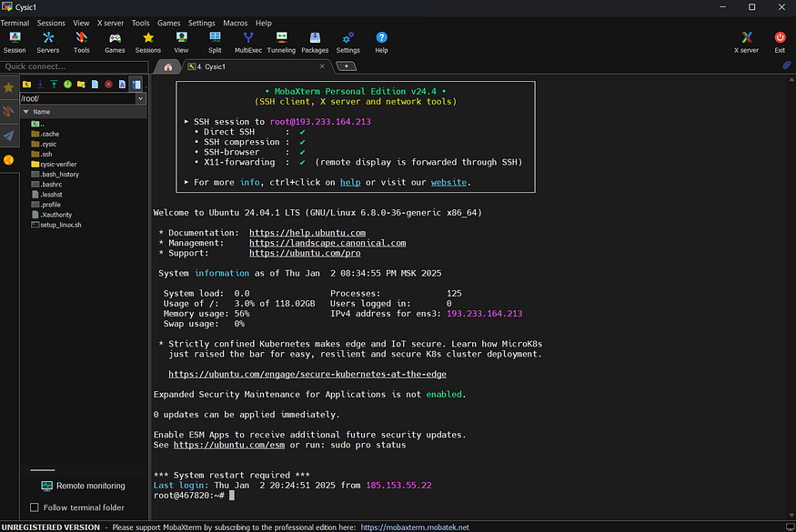Enable Follow terminal folder checkbox
This screenshot has height=532, width=796.
click(35, 507)
